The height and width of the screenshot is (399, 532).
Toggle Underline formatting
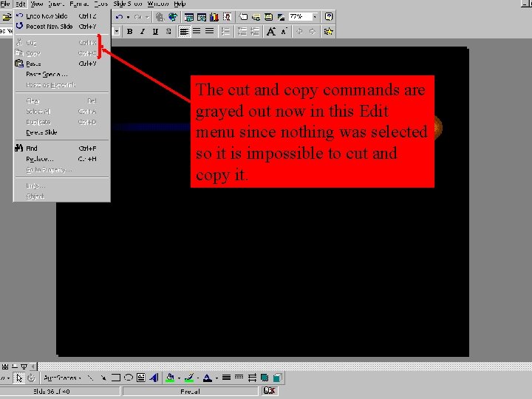[155, 32]
